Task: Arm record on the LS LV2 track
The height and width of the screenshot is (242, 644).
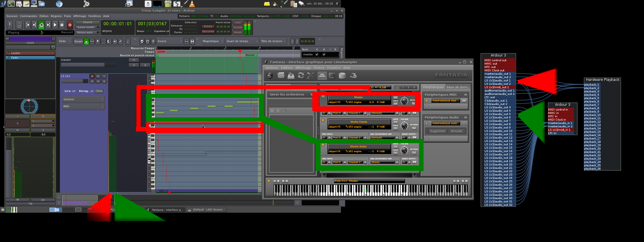Action: (92, 76)
